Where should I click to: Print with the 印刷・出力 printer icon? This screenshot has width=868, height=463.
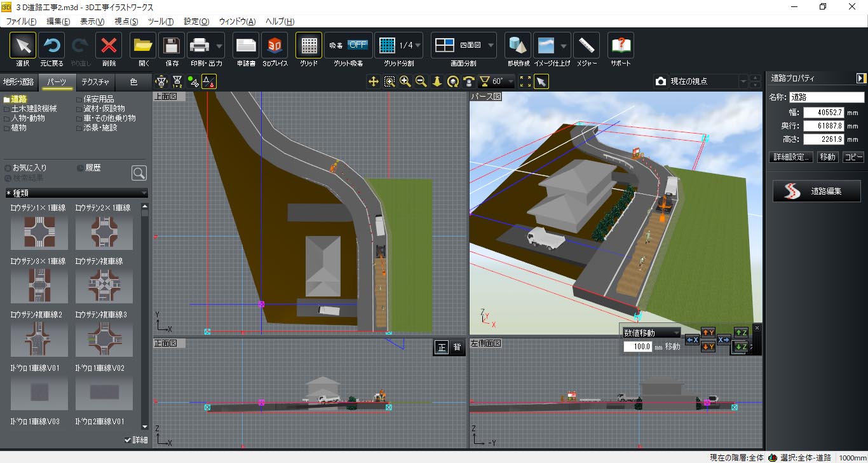pos(200,45)
